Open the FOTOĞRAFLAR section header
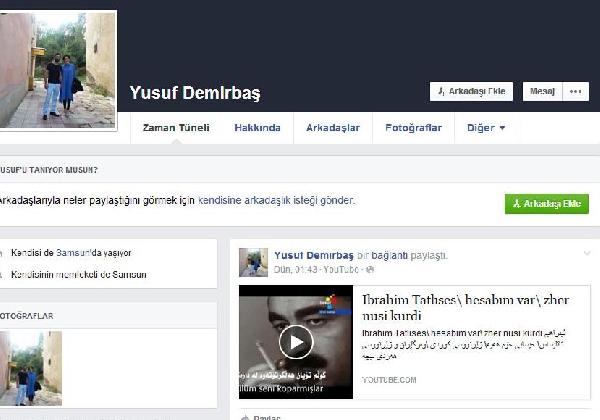This screenshot has height=420, width=600. tap(27, 316)
